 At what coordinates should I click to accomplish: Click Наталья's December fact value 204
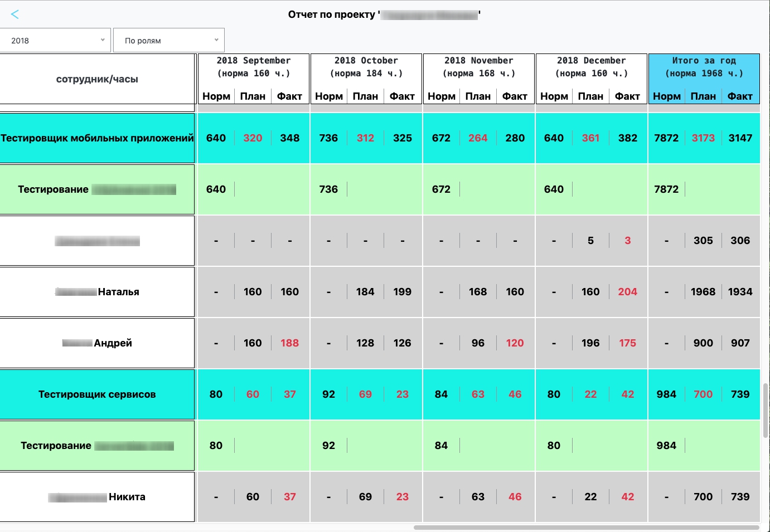click(x=627, y=292)
